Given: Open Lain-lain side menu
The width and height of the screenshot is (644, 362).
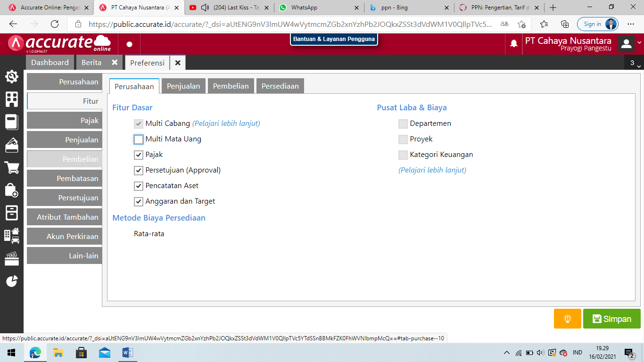Looking at the screenshot, I should coord(64,255).
